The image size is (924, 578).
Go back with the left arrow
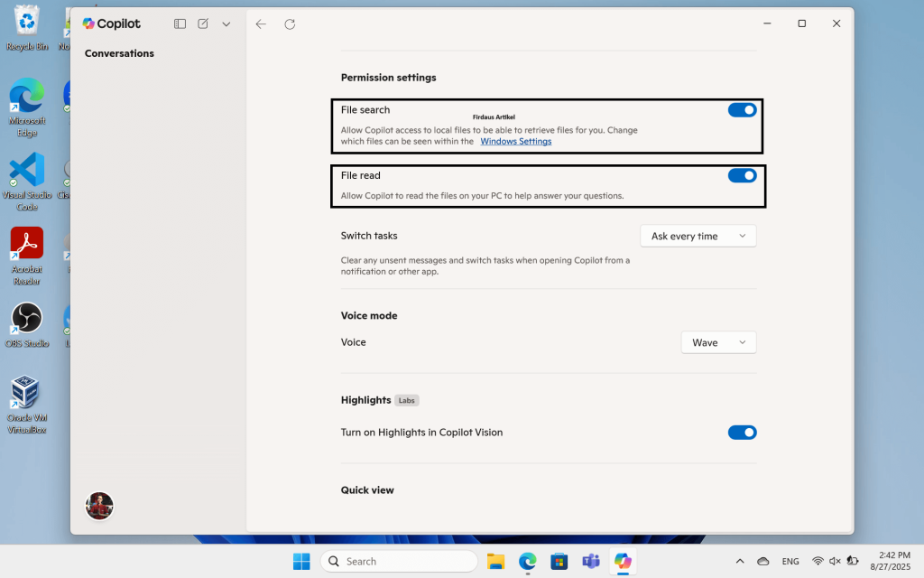click(261, 24)
